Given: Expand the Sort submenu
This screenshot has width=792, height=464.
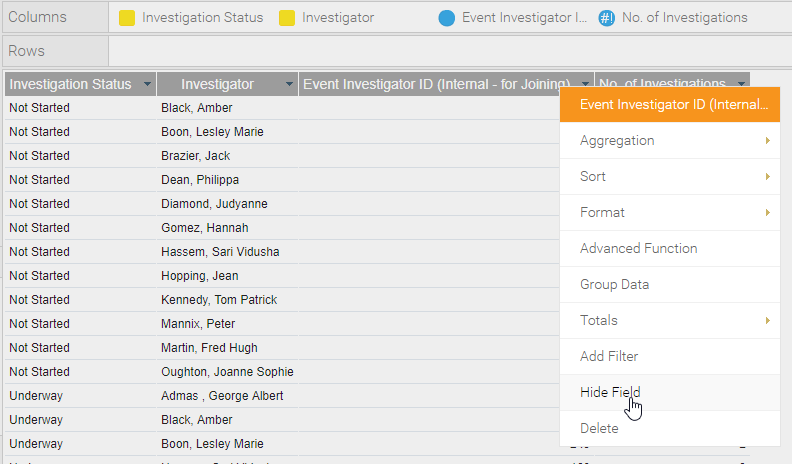Looking at the screenshot, I should click(x=670, y=177).
